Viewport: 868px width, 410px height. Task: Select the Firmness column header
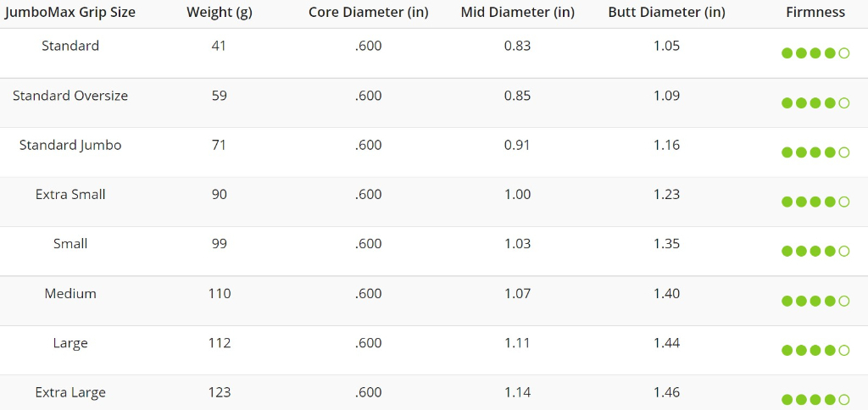pos(815,12)
